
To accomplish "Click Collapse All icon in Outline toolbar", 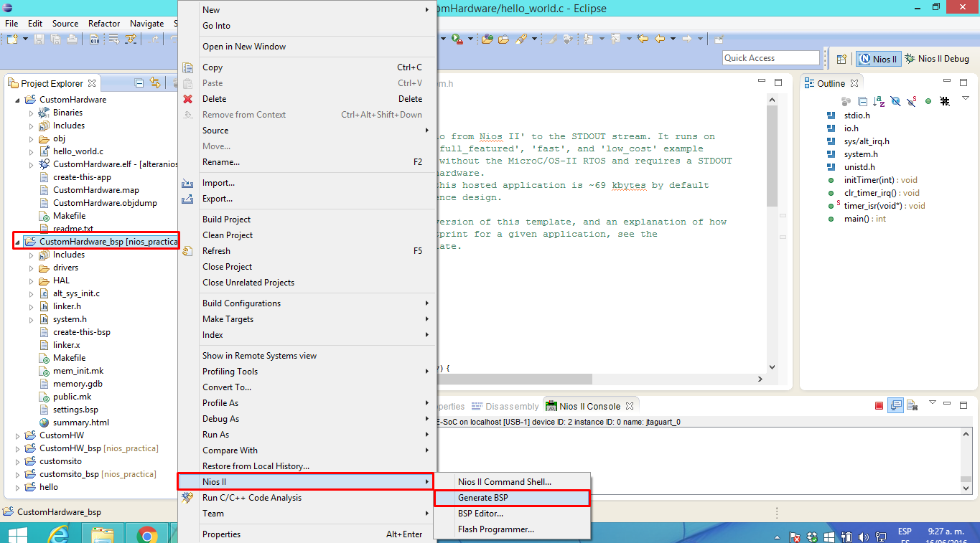I will click(x=863, y=101).
